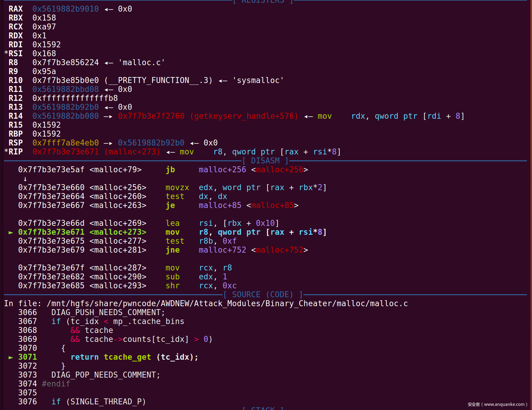The image size is (532, 410).
Task: Click the DISASM section header
Action: tap(265, 161)
